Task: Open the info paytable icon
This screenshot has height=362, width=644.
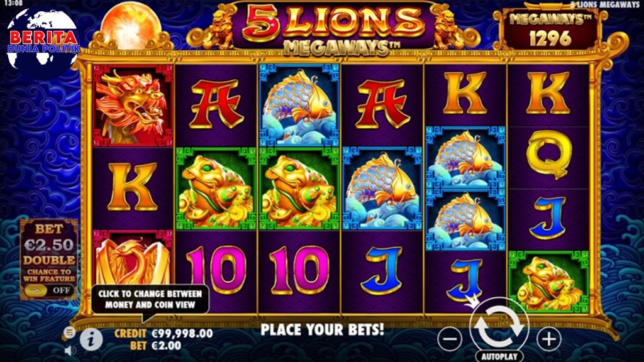Action: click(91, 339)
